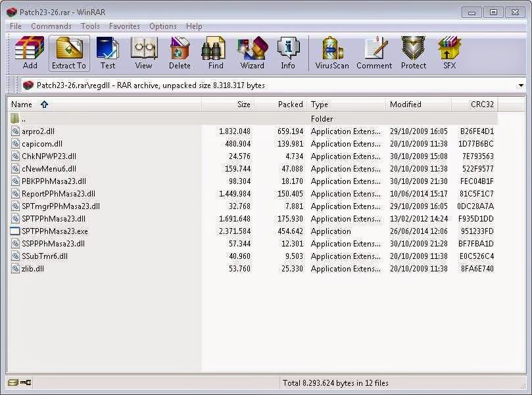This screenshot has height=395, width=532.
Task: Sort by the Type column header
Action: point(347,105)
